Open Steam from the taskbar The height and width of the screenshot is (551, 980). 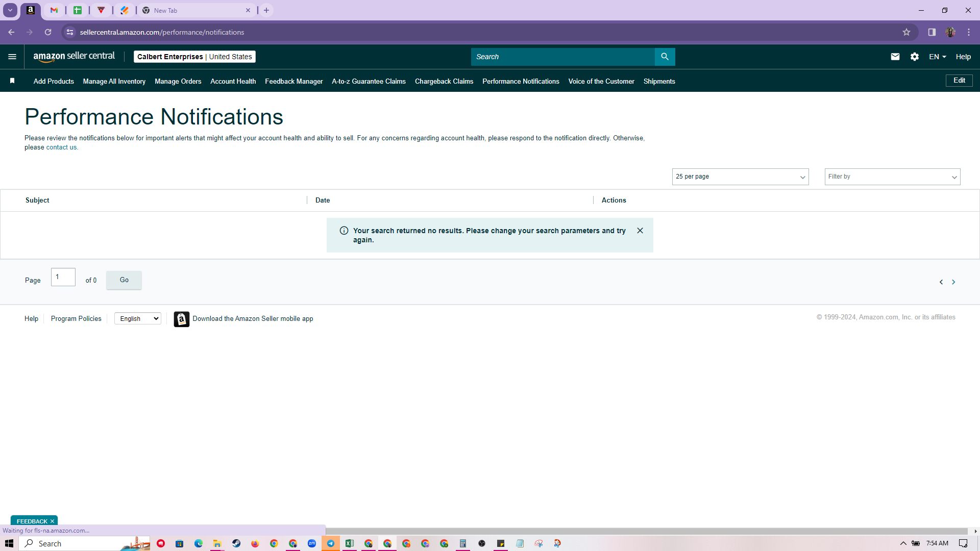[x=236, y=543]
